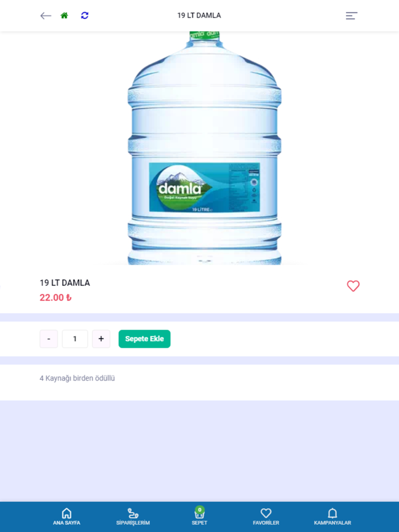399x532 pixels.
Task: Tap the green home icon in header
Action: coord(64,15)
